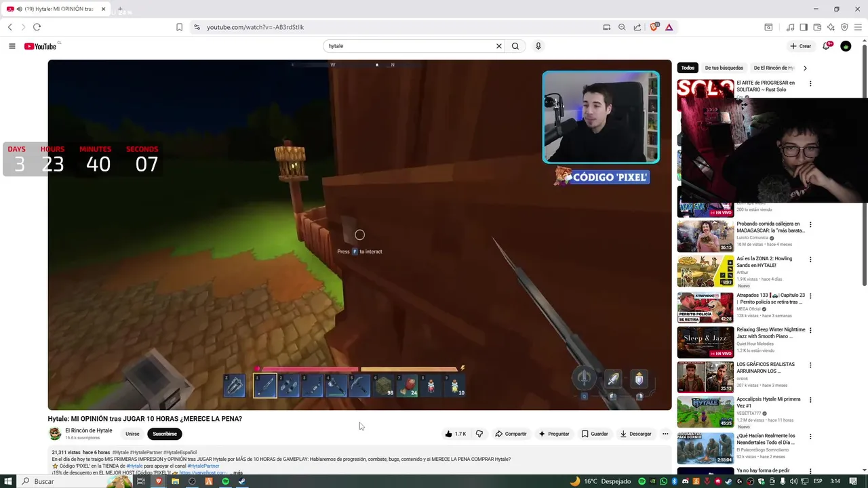The height and width of the screenshot is (488, 868).
Task: Bookmark this page in the browser
Action: [179, 27]
